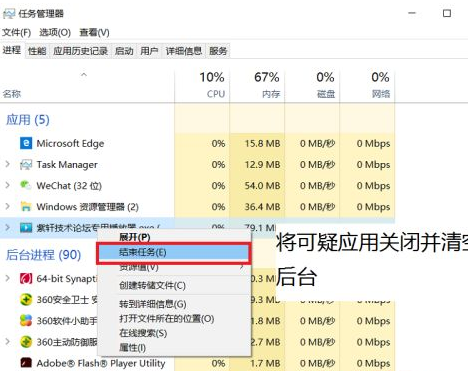
Task: Maximize the 任务管理器 window
Action: [447, 13]
